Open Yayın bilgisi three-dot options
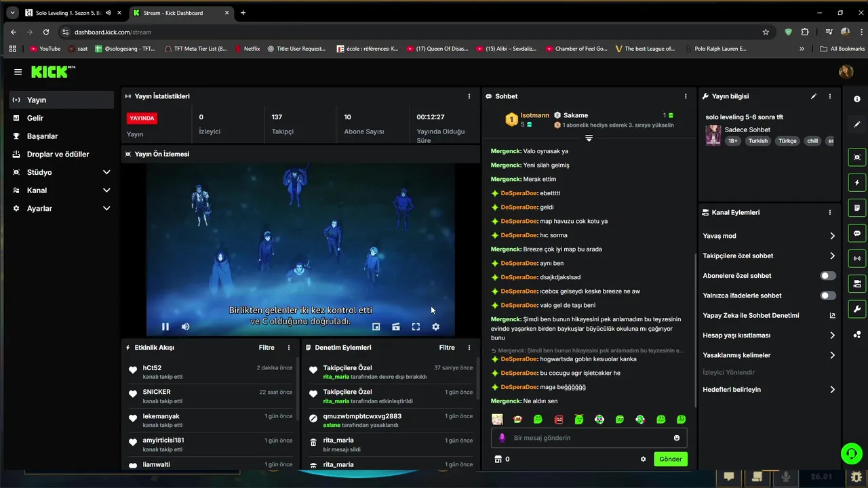 830,96
